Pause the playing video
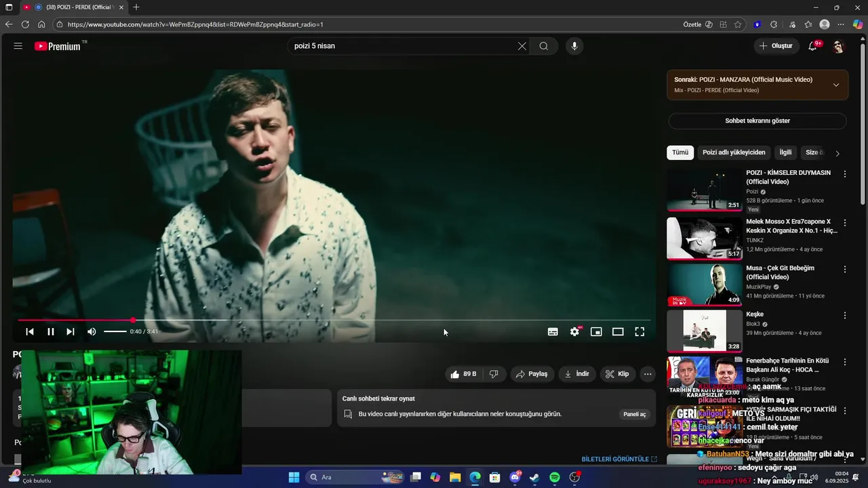The image size is (868, 488). coord(50,331)
